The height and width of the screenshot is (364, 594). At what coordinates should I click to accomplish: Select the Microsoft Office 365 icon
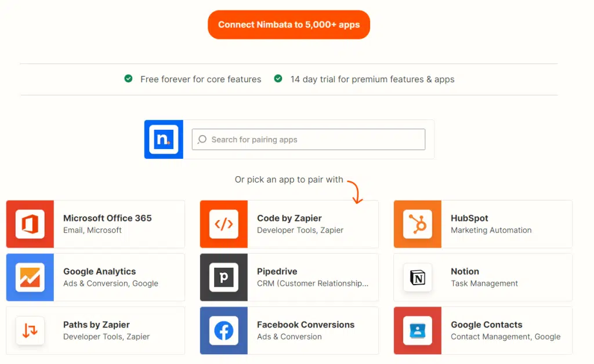(x=30, y=224)
